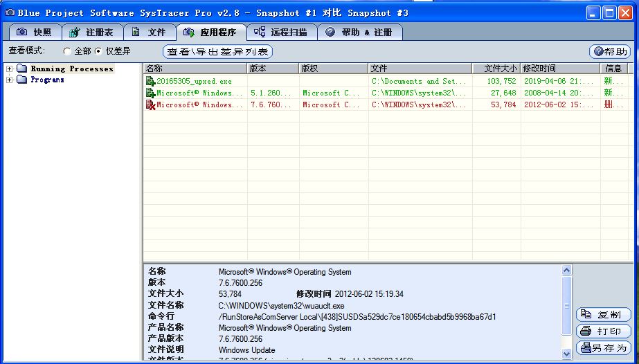
Task: Click the 查看\导出差异列表 button
Action: coord(217,52)
